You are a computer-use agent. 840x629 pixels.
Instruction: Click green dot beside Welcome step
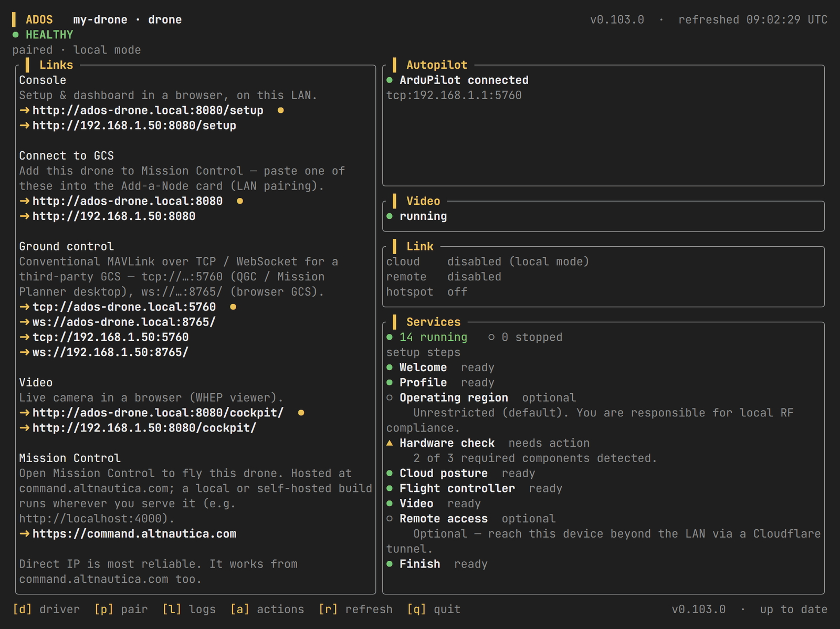(x=390, y=368)
